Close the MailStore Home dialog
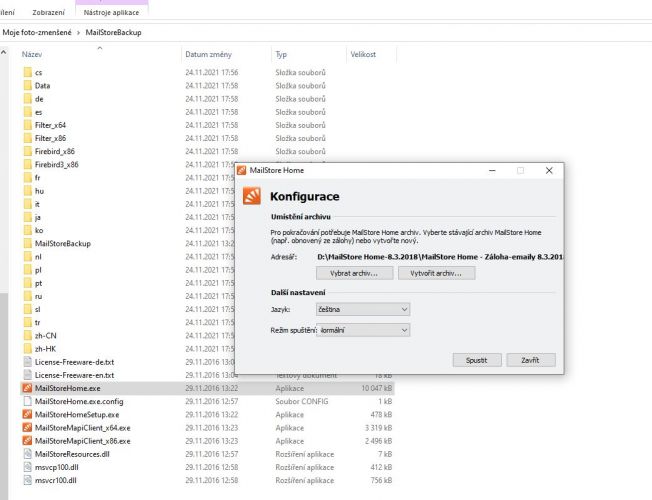652x500 pixels. point(549,171)
